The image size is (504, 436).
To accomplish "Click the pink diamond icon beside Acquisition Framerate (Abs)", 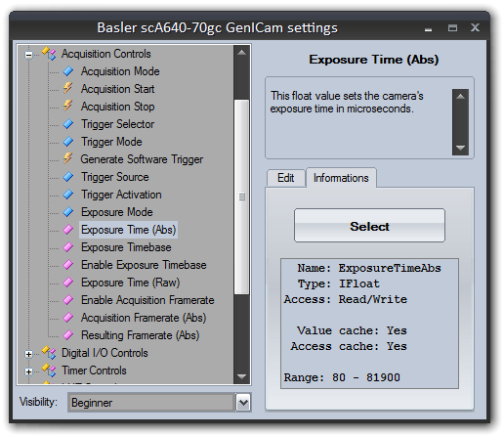I will point(68,318).
